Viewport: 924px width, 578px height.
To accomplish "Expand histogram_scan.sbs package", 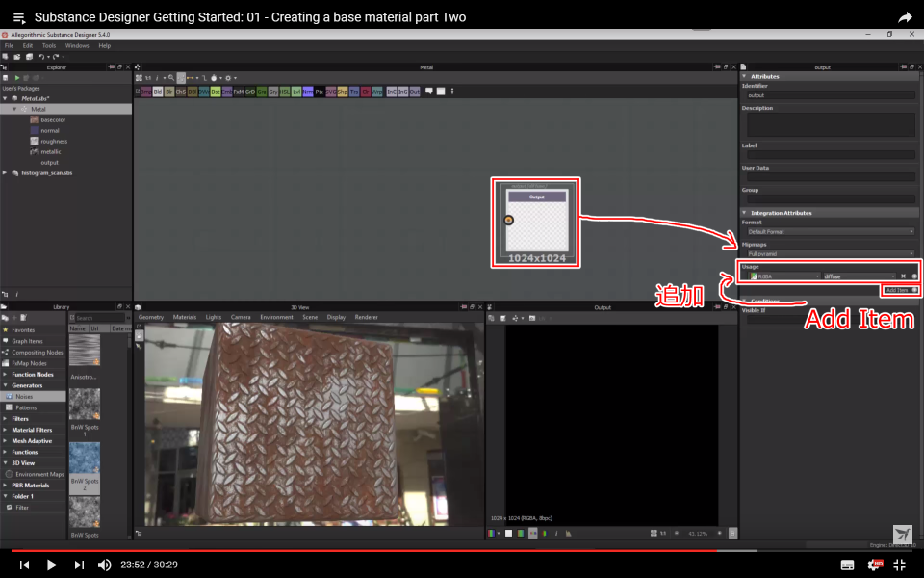I will pyautogui.click(x=6, y=172).
